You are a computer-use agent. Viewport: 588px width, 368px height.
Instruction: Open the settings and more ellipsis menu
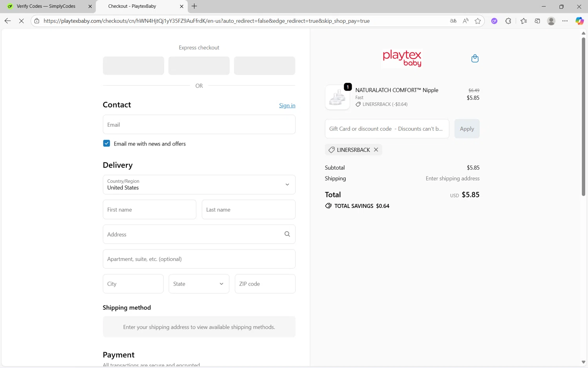point(565,21)
